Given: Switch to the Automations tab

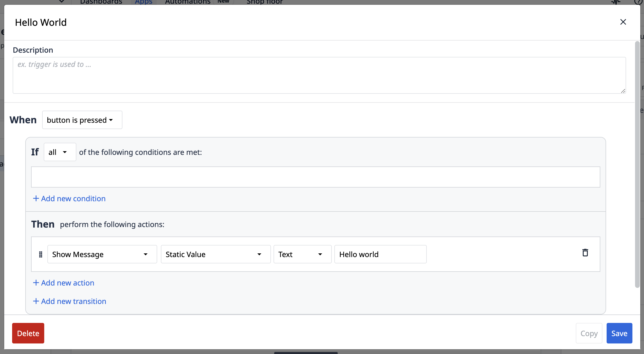Looking at the screenshot, I should click(x=187, y=2).
